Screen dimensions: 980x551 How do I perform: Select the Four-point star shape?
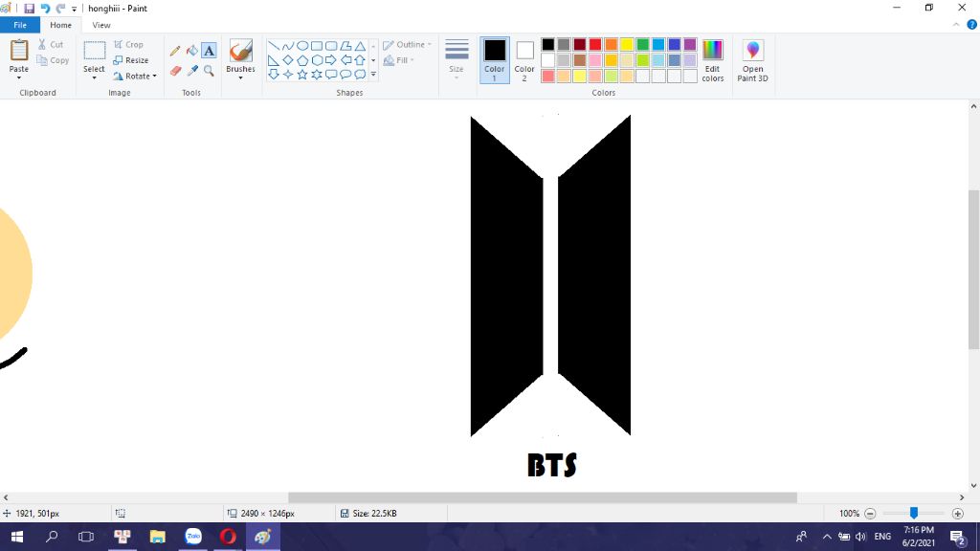point(288,75)
